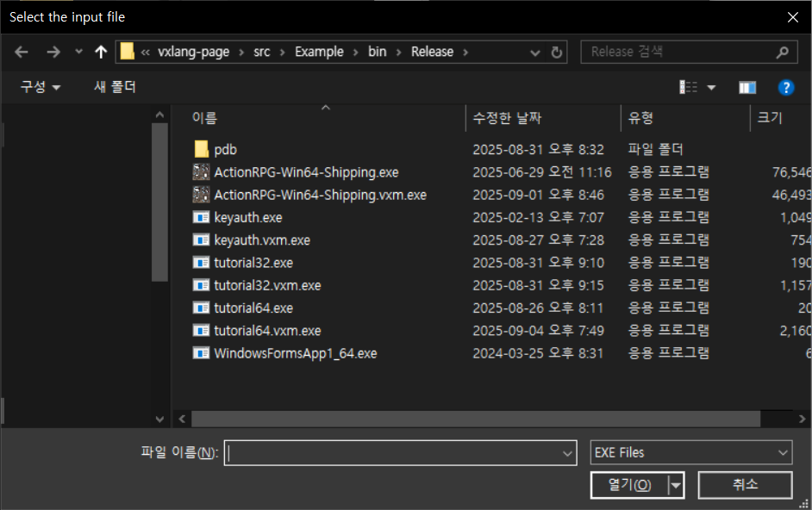
Task: Navigate to bin in breadcrumb
Action: (x=377, y=52)
